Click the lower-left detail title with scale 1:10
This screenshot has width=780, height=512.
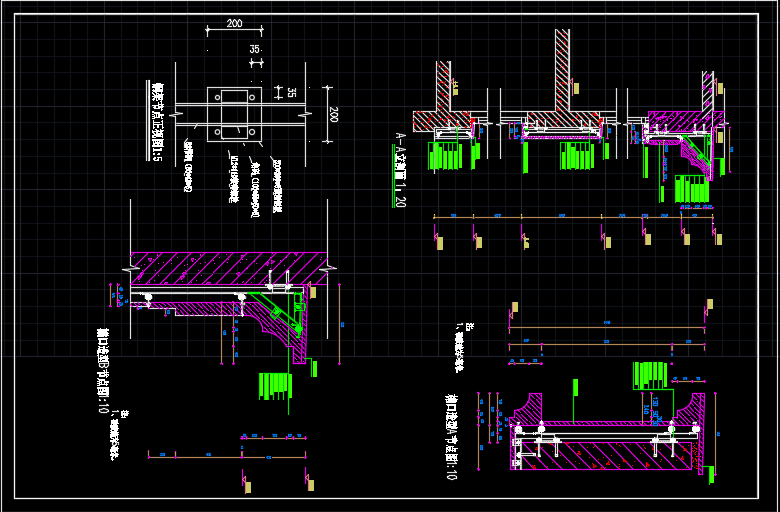[102, 370]
